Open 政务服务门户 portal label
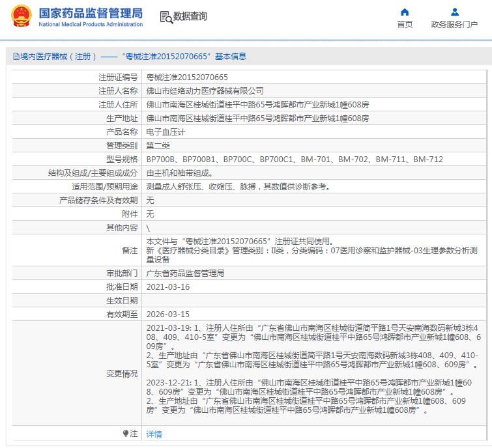 click(454, 25)
